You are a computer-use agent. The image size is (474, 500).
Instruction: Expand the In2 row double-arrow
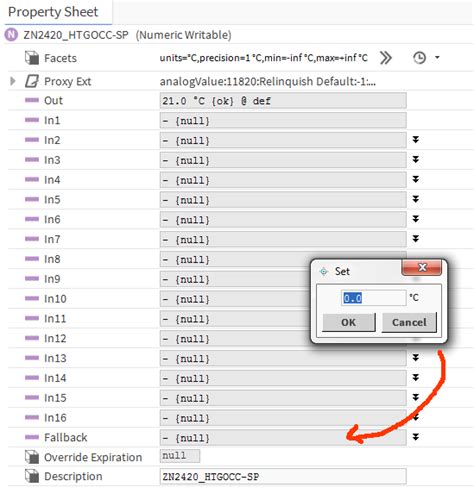coord(415,140)
